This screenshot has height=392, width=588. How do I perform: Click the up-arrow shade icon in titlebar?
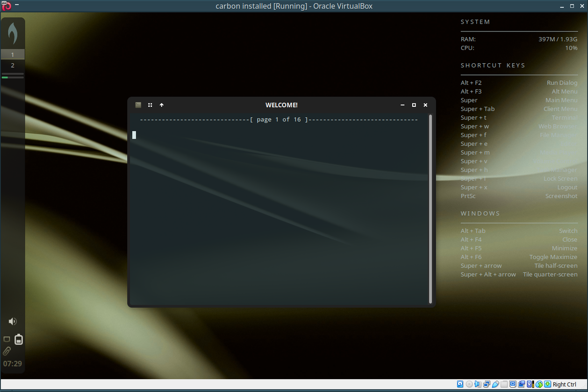point(162,105)
